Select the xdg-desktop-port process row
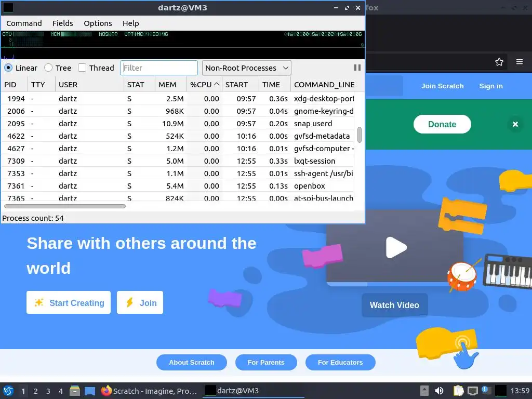The width and height of the screenshot is (532, 399). coord(178,98)
